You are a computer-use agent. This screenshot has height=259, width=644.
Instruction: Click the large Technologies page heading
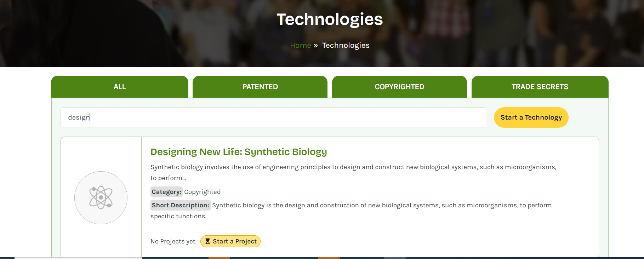330,19
